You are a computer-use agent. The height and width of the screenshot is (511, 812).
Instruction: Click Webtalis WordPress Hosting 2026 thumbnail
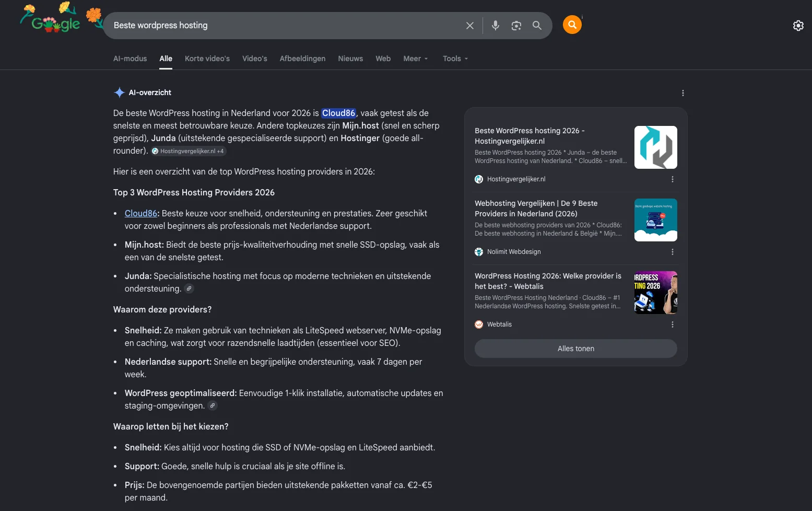point(656,293)
